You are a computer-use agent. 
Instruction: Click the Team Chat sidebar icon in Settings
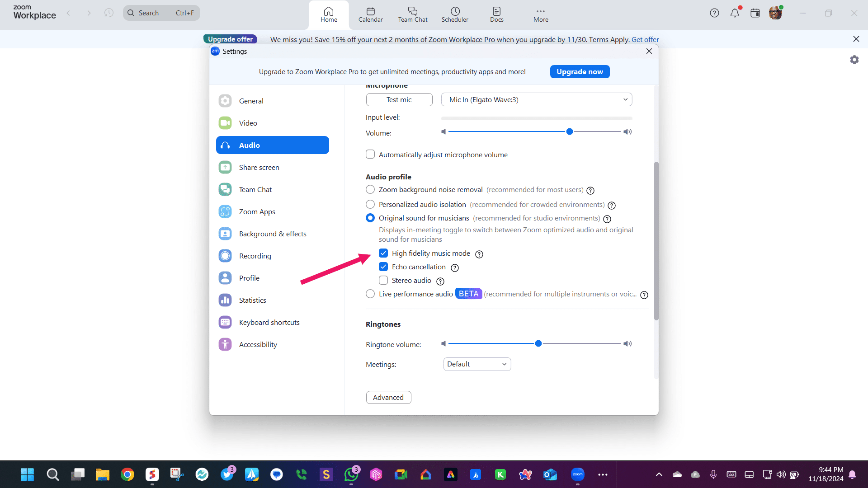click(x=225, y=189)
